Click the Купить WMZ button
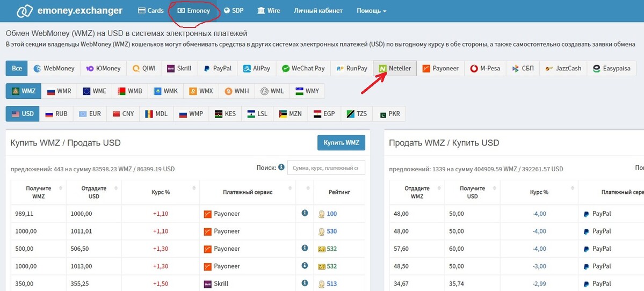The height and width of the screenshot is (291, 644). coord(341,143)
